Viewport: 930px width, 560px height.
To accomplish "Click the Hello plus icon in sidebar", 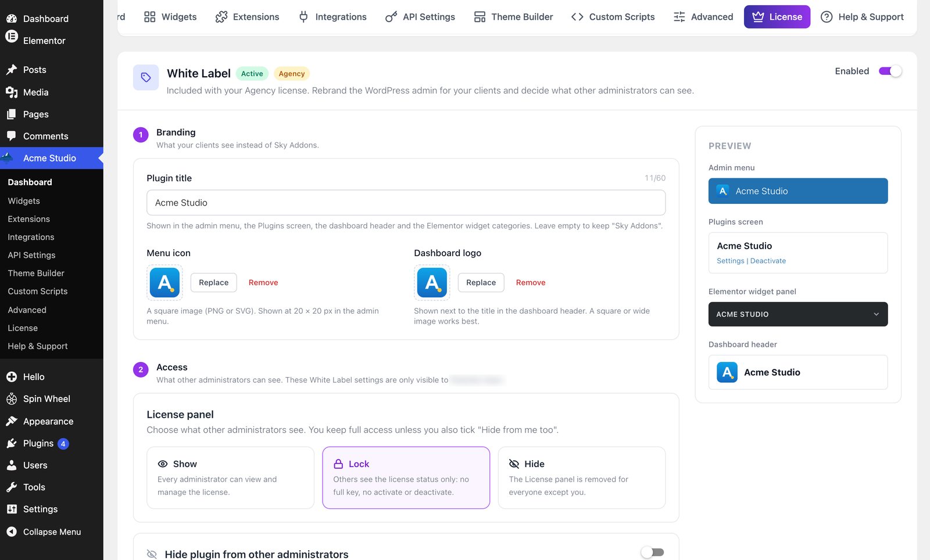I will point(12,377).
